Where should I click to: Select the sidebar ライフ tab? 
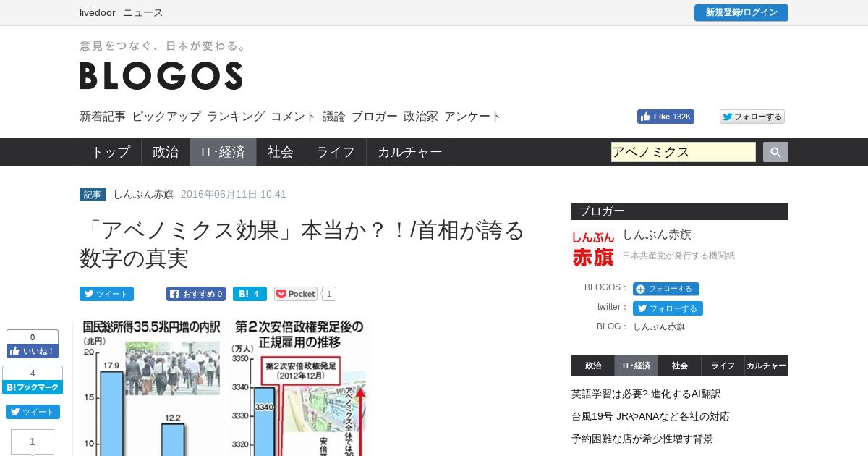click(723, 366)
